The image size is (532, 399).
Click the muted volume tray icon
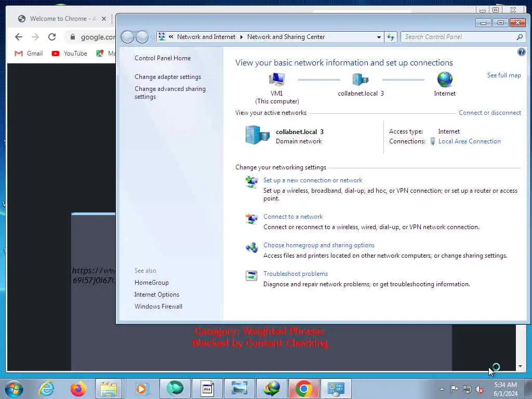(480, 389)
